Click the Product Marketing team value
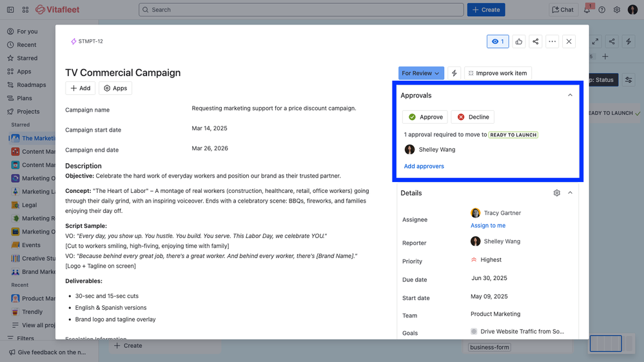644x362 pixels. (x=495, y=314)
